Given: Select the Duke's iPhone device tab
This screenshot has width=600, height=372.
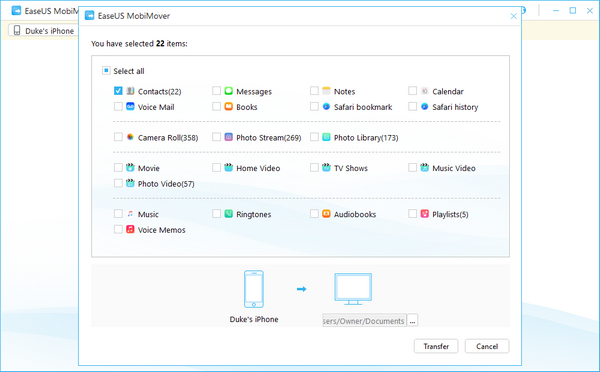Looking at the screenshot, I should tap(43, 31).
